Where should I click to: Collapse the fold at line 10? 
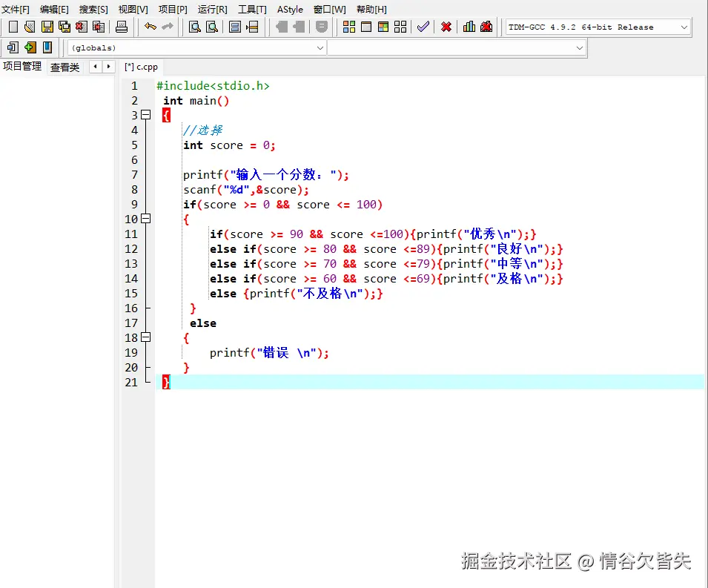pyautogui.click(x=145, y=219)
